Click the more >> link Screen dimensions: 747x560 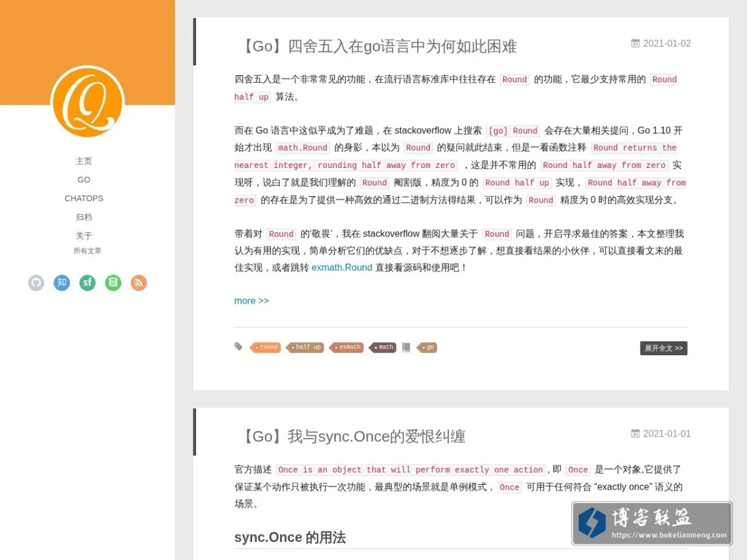[251, 301]
